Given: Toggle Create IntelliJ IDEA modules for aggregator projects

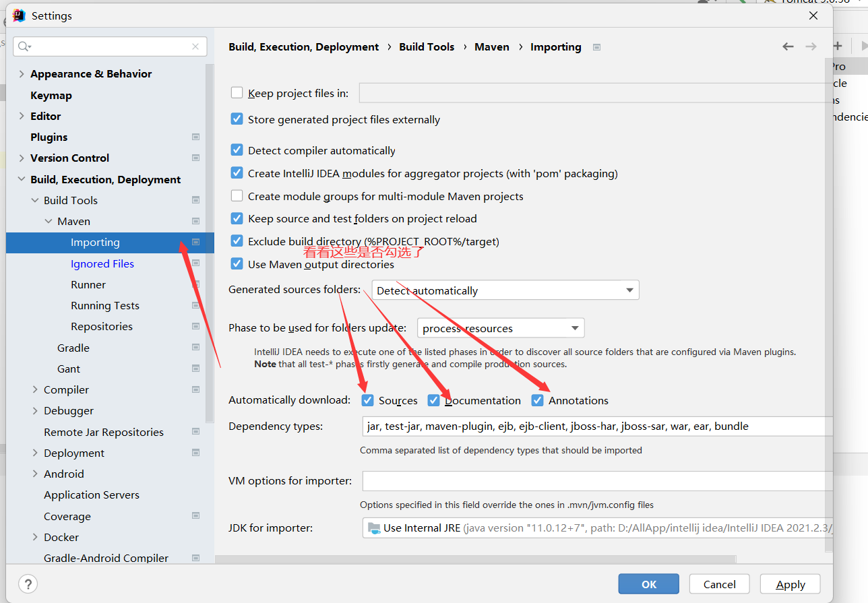Looking at the screenshot, I should click(x=237, y=173).
